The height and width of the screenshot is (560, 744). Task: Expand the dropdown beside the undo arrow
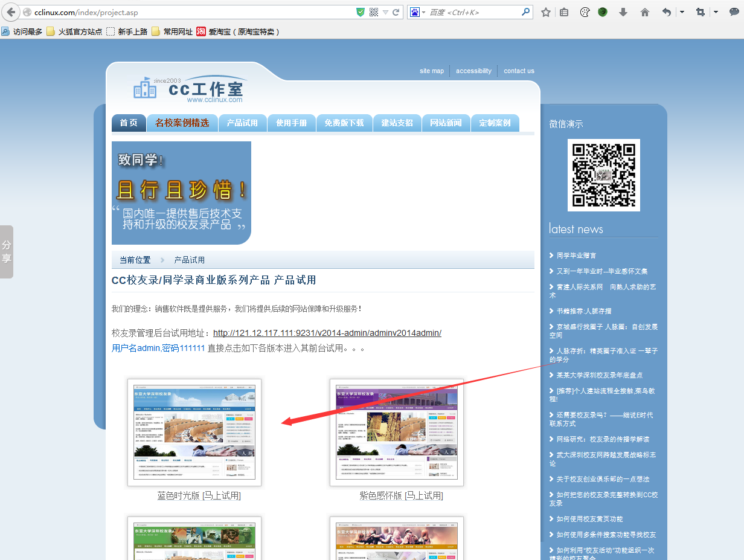tap(682, 12)
